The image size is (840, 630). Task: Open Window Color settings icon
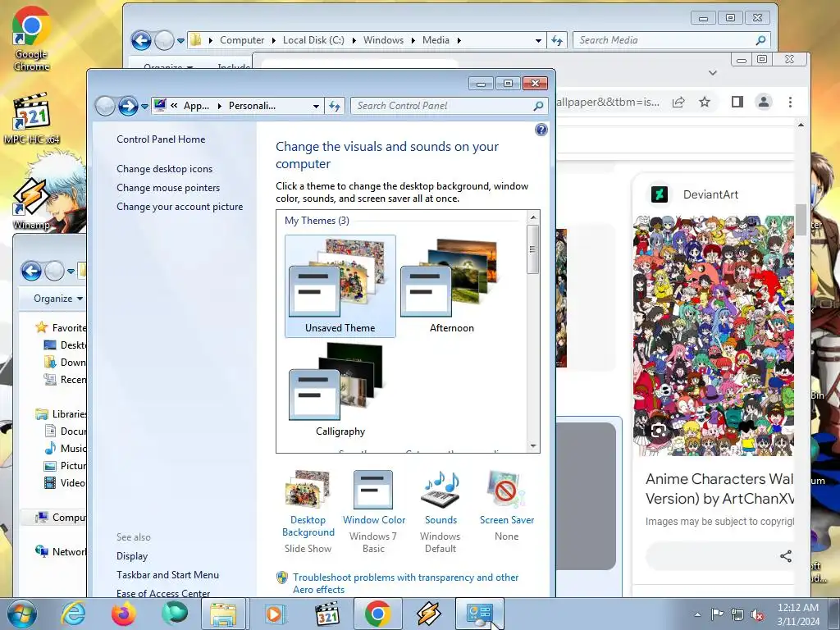[373, 489]
